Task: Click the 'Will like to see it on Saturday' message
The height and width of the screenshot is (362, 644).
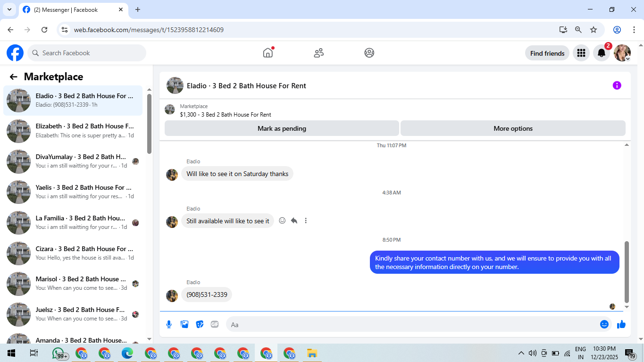Action: tap(237, 174)
